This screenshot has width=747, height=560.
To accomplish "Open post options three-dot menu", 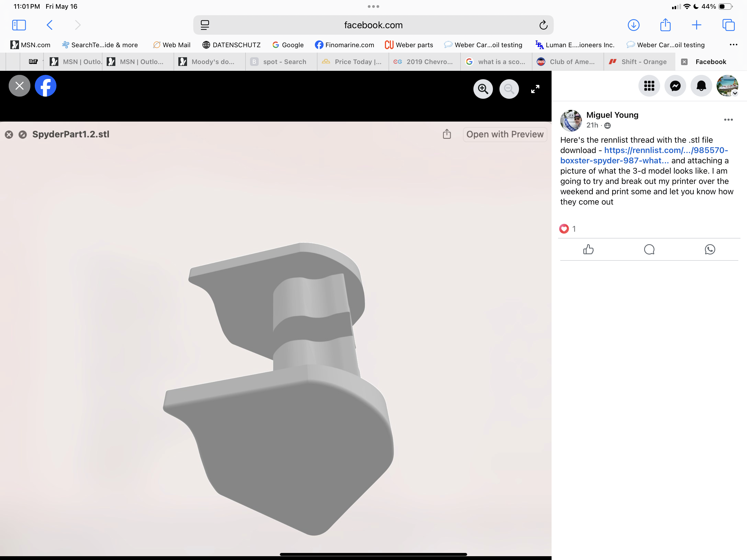I will pos(729,120).
